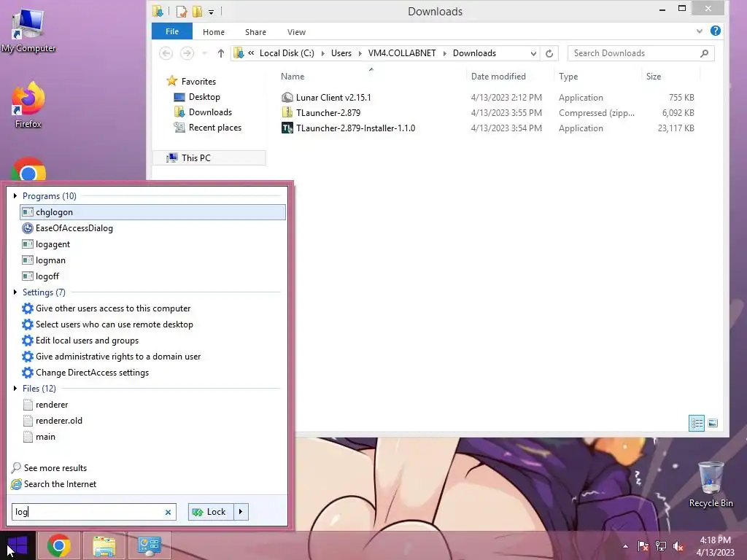Open Customize Quick Access Toolbar dropdown
This screenshot has height=560, width=747.
pos(211,12)
